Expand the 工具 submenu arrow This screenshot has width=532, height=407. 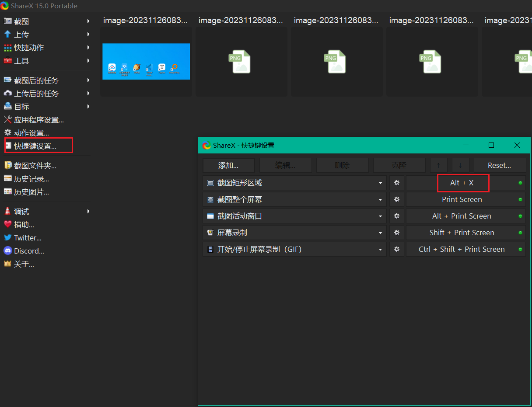[x=88, y=60]
